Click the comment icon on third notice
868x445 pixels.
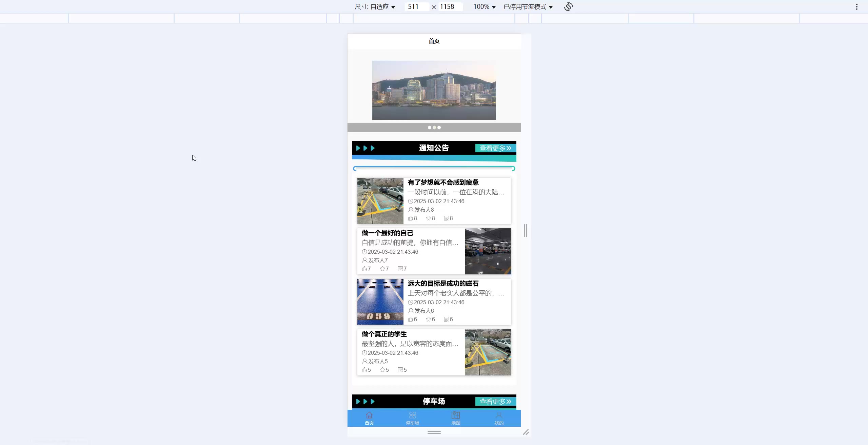446,319
